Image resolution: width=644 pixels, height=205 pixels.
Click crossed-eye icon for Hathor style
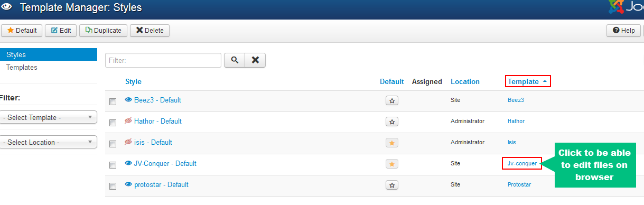click(128, 121)
